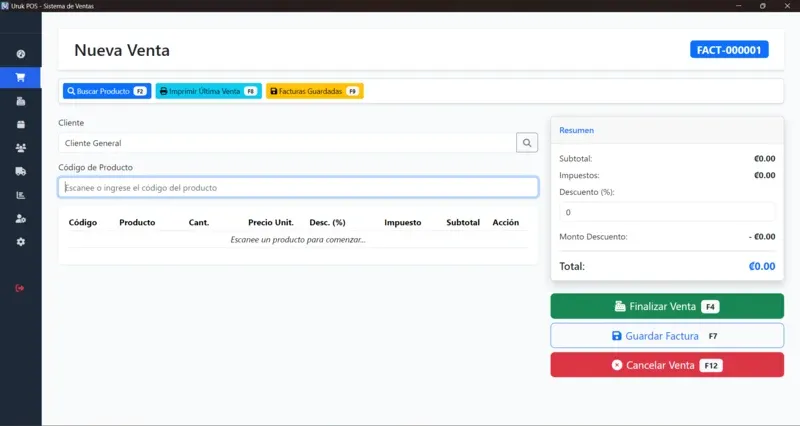
Task: Click Guardar Factura F7 button
Action: click(x=667, y=336)
